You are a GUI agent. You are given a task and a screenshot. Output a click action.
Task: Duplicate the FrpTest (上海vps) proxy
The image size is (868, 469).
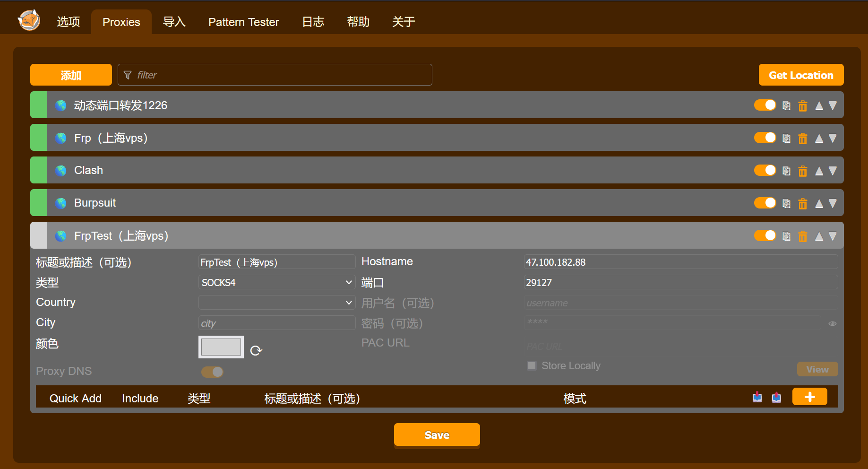[786, 236]
